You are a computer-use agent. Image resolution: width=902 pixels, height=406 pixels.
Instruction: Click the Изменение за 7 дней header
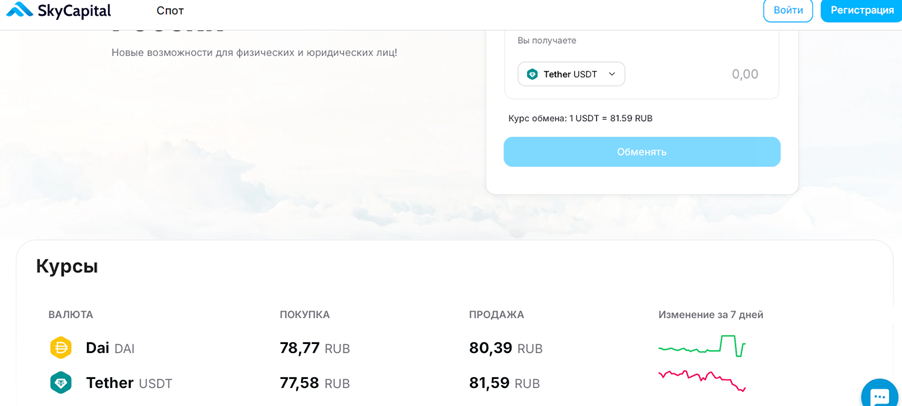[710, 315]
